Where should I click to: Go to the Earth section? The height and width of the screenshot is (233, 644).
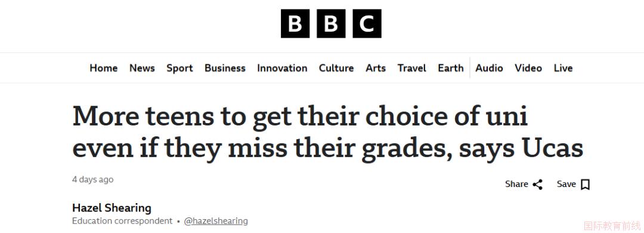coord(451,68)
